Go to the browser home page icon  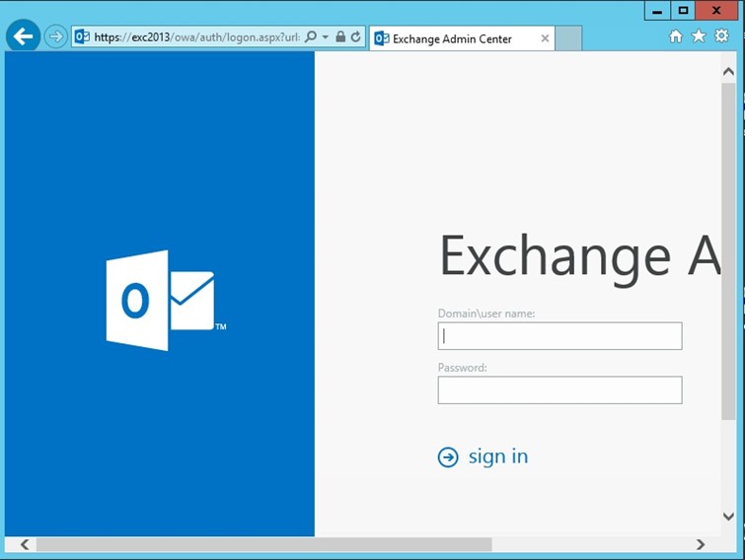coord(676,36)
